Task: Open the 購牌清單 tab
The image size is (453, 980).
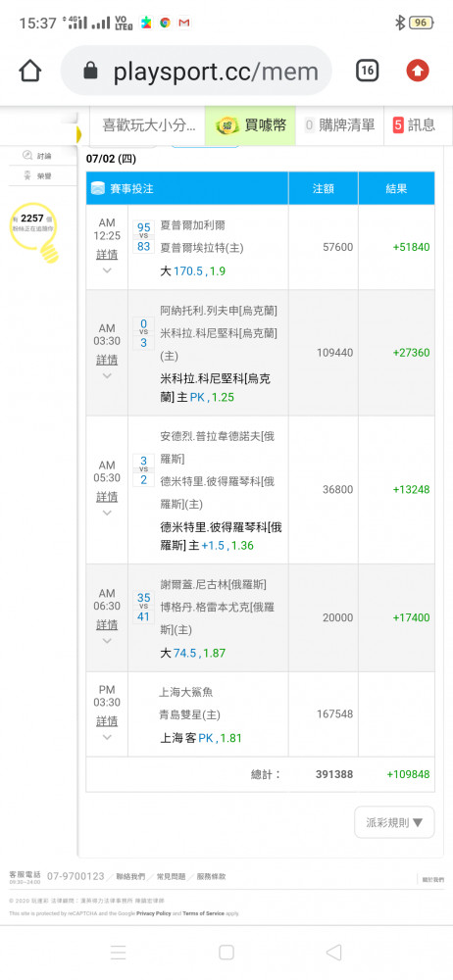Action: pos(339,125)
